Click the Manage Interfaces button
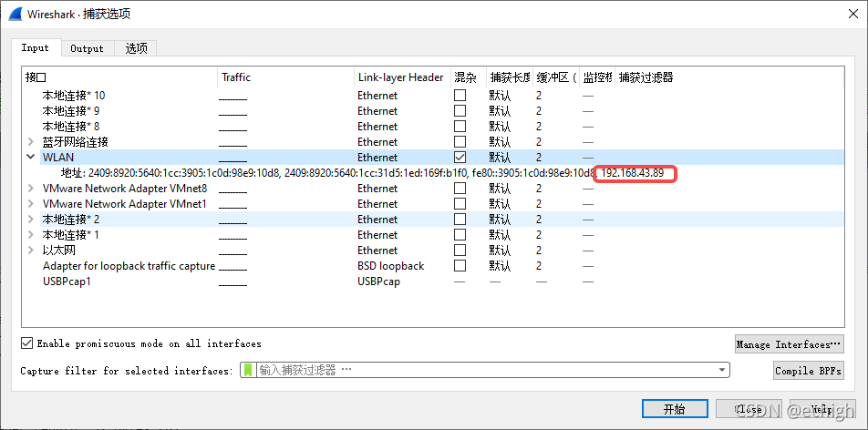Viewport: 868px width, 430px height. 789,344
